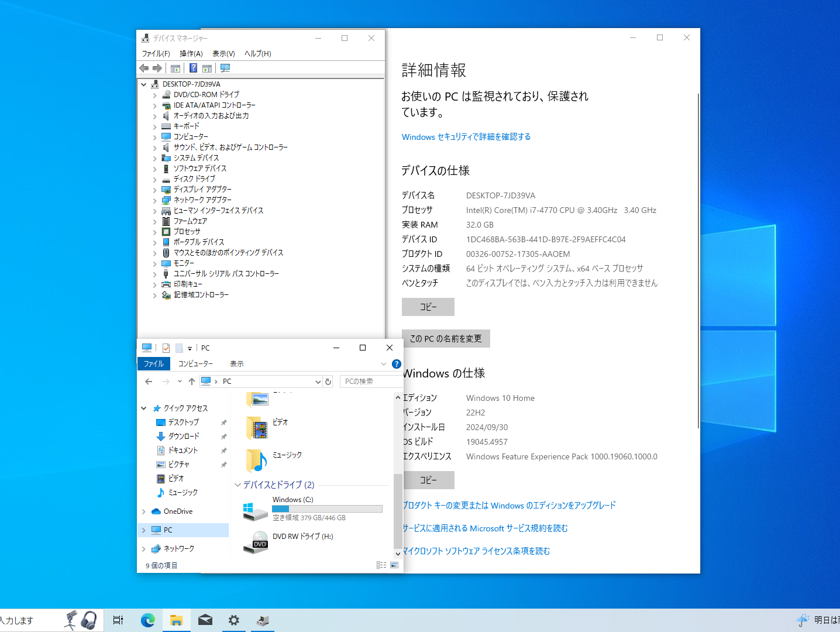Image resolution: width=840 pixels, height=632 pixels.
Task: Collapse the クイック アクセス tree in Explorer
Action: coord(144,408)
